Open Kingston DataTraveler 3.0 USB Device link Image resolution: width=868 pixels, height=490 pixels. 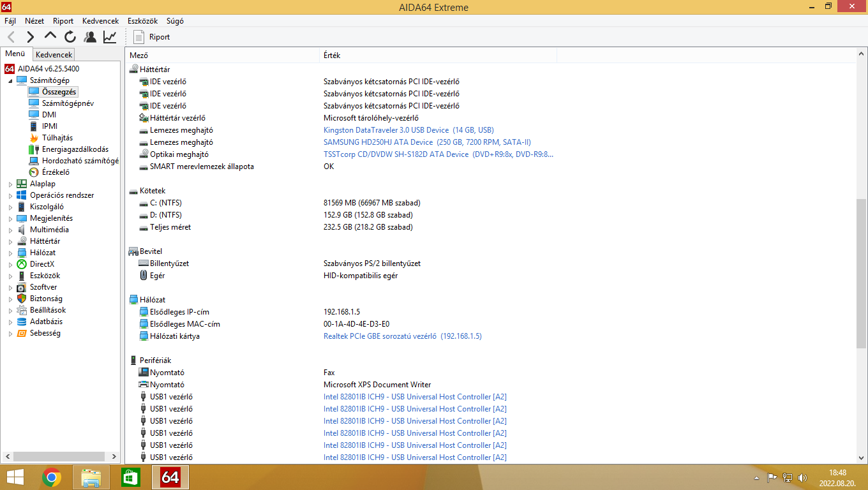click(408, 130)
